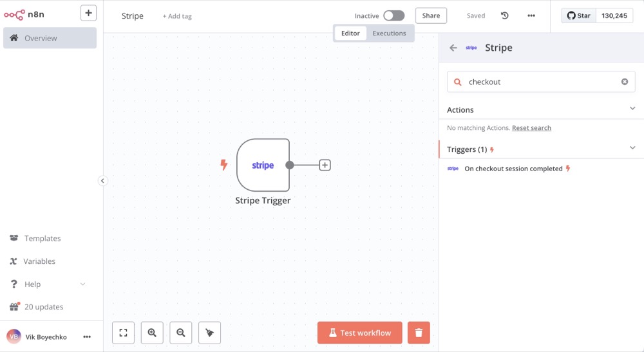The image size is (644, 352).
Task: Add node after Stripe Trigger
Action: click(325, 165)
